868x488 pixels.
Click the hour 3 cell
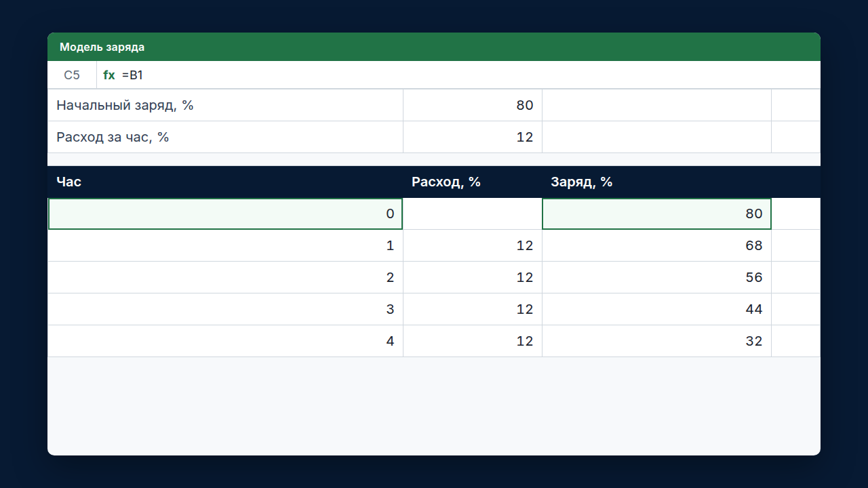point(226,309)
